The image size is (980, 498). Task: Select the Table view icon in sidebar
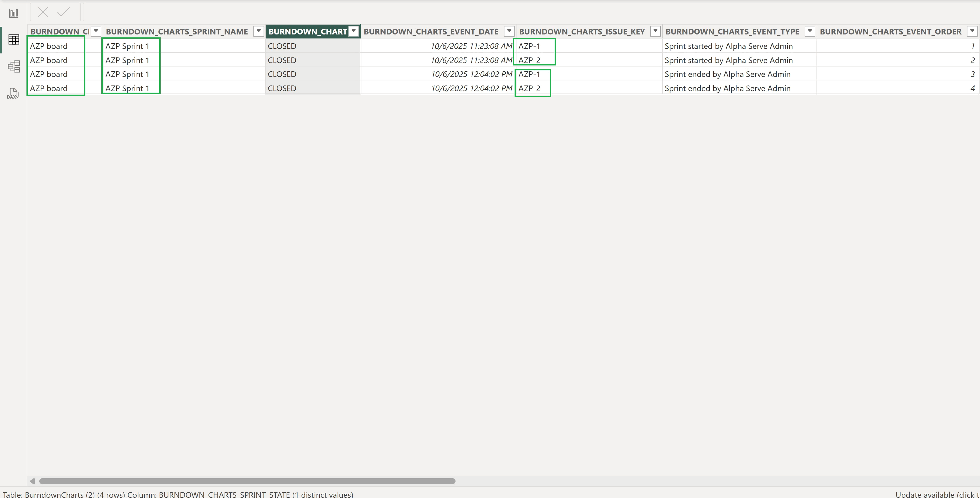[13, 40]
